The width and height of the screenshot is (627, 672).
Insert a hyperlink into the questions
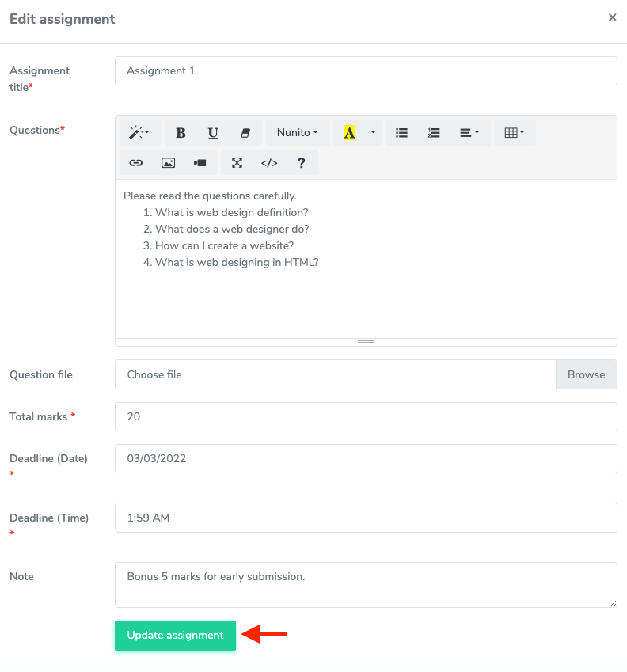[135, 162]
